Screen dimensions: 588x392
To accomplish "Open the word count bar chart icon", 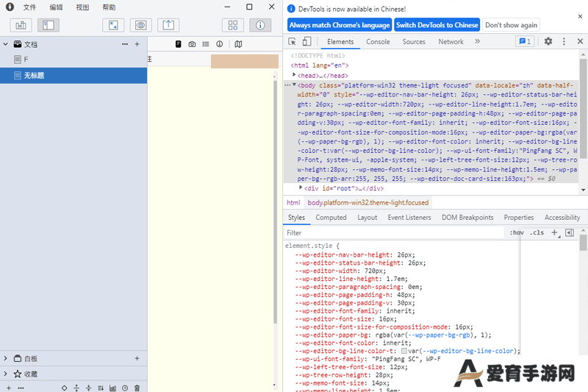I will [x=113, y=388].
